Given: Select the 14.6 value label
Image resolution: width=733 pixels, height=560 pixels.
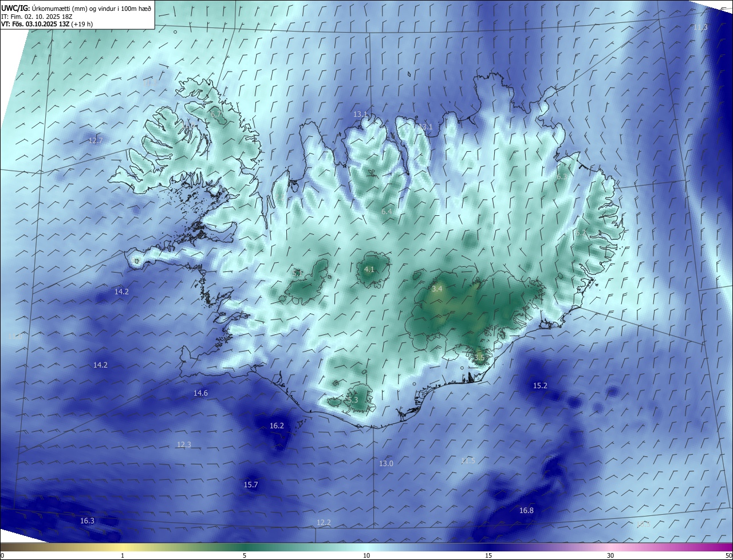Looking at the screenshot, I should pyautogui.click(x=200, y=393).
